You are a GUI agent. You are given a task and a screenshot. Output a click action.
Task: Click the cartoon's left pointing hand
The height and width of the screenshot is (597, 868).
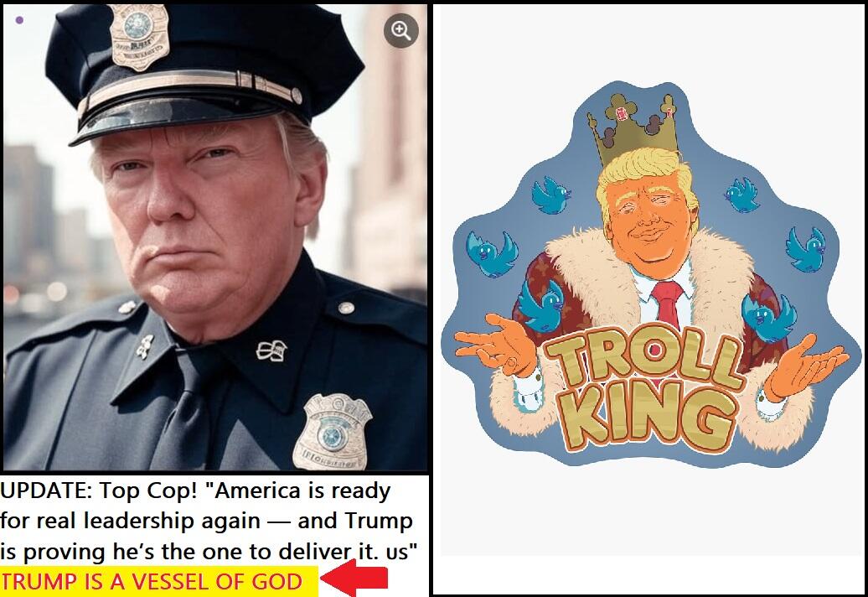tap(495, 345)
